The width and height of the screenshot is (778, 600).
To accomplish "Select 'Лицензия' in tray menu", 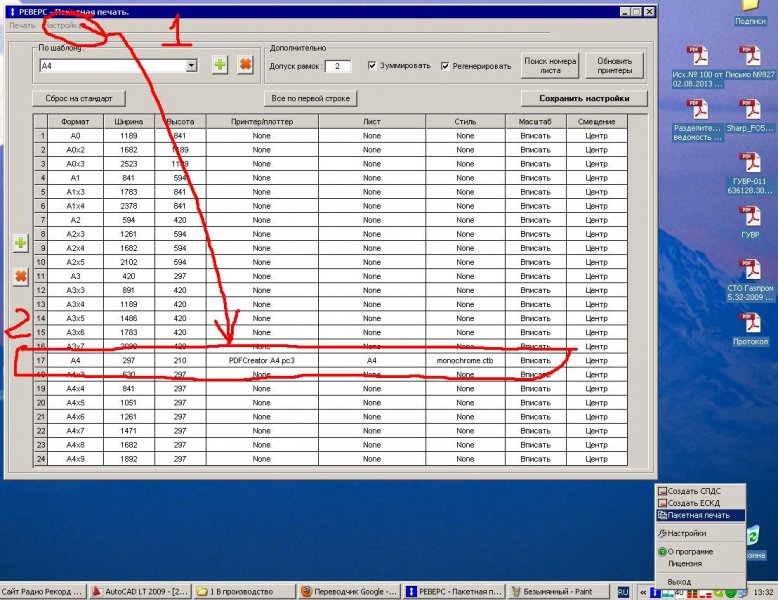I will point(700,563).
